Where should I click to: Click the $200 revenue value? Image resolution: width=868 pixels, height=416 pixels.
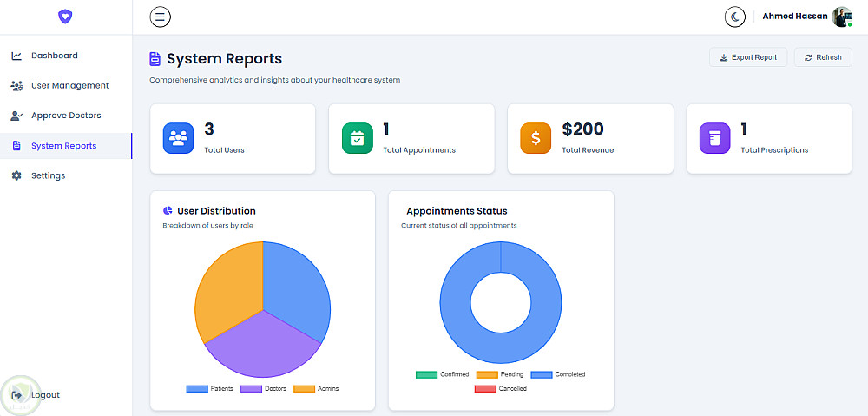[x=583, y=129]
